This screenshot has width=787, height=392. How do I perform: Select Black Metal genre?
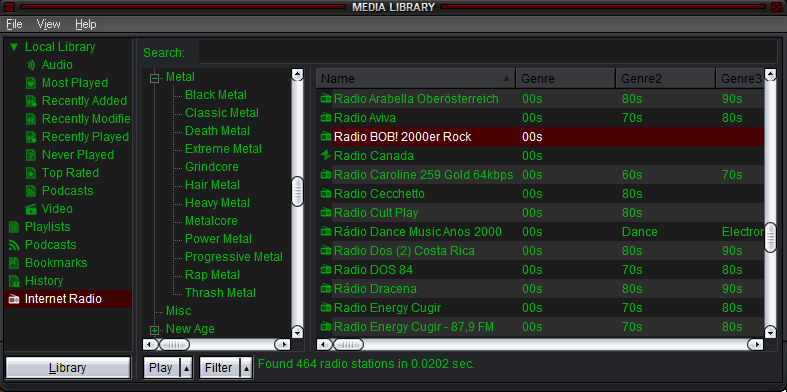tap(216, 95)
